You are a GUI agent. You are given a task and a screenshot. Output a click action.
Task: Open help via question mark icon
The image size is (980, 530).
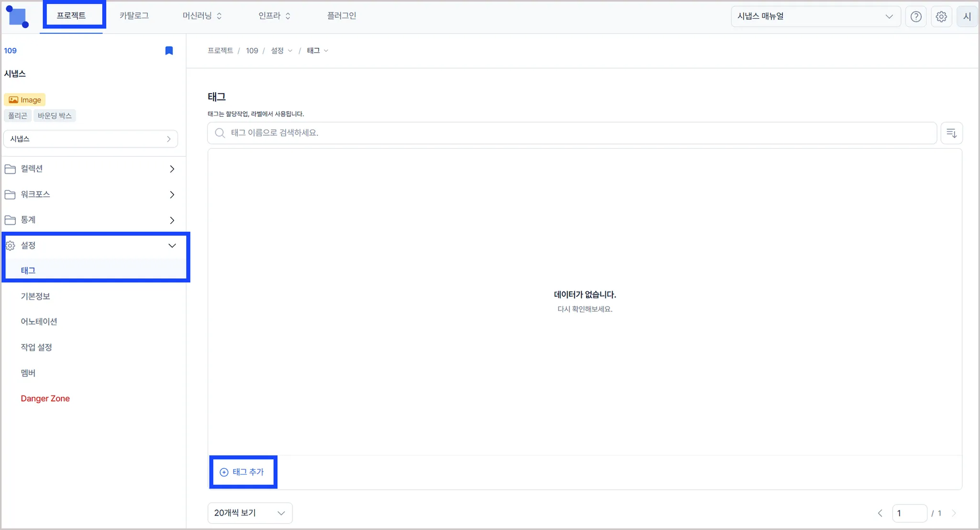click(916, 17)
